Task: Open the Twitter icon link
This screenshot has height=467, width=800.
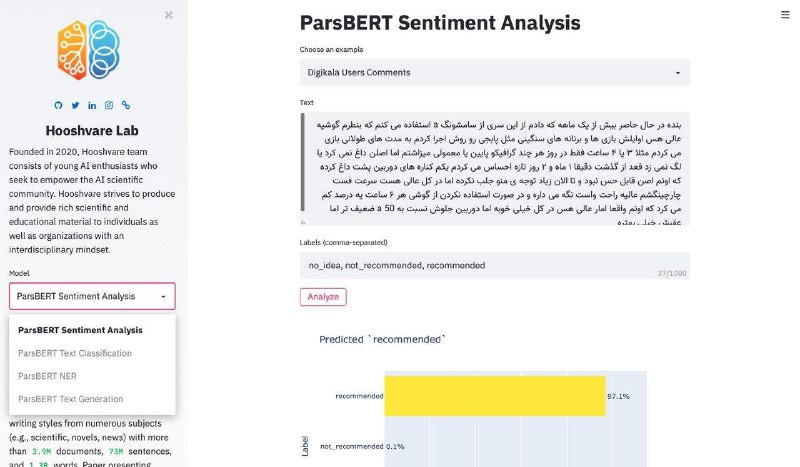Action: pos(75,105)
